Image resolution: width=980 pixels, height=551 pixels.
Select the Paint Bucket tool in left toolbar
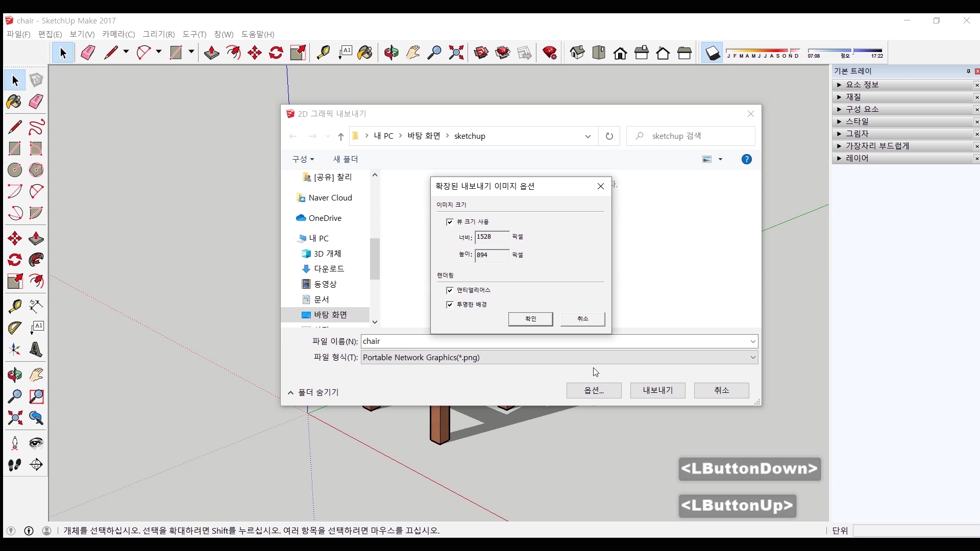(x=14, y=102)
